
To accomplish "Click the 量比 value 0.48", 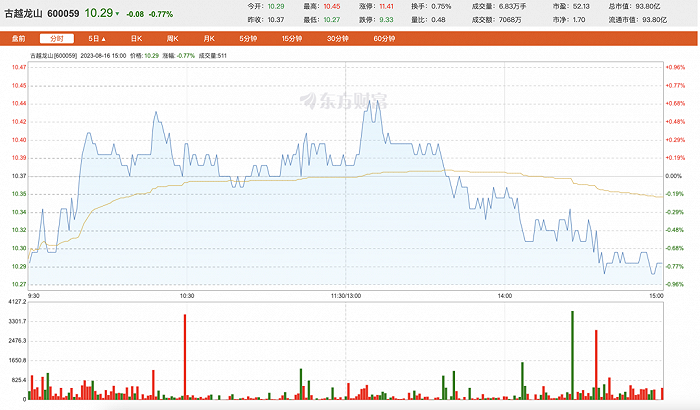I will (438, 20).
